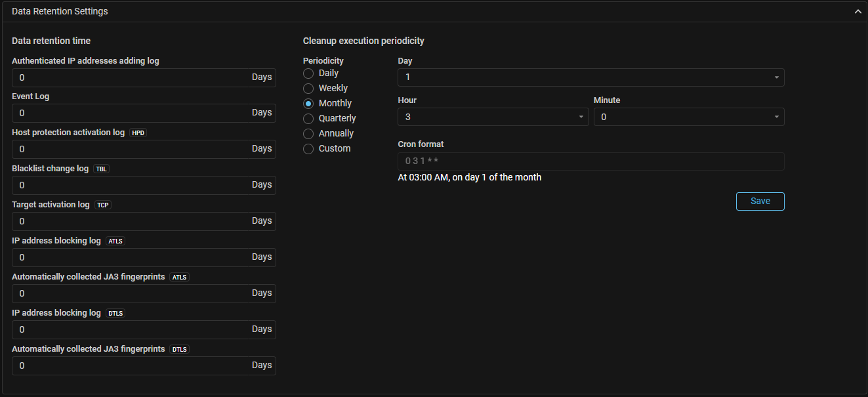
Task: Switch periodicity to Custom
Action: (x=308, y=149)
